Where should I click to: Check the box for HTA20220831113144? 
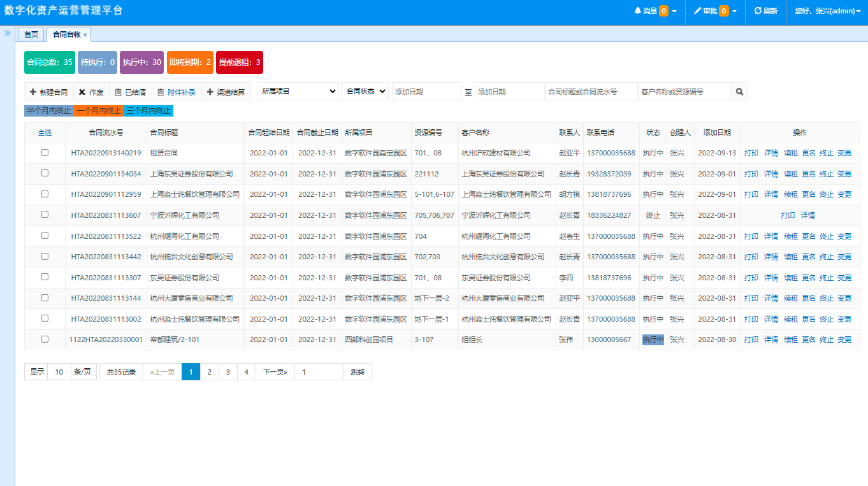coord(45,297)
